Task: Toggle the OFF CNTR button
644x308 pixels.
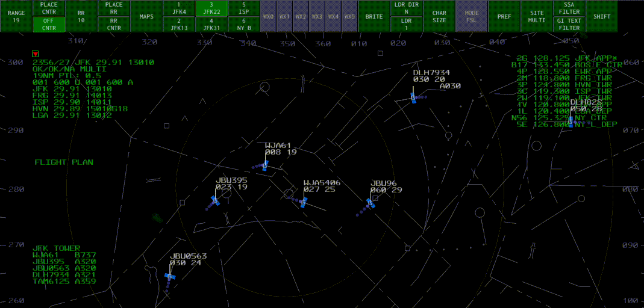Action: click(49, 24)
